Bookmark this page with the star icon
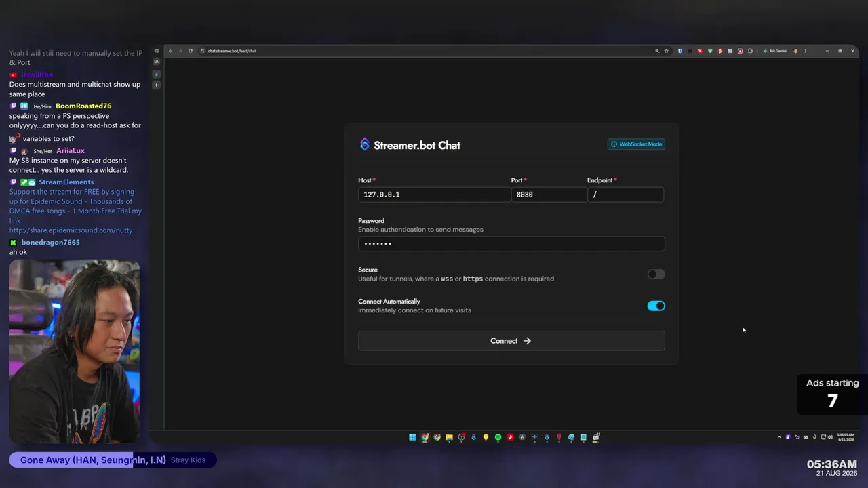 tap(666, 51)
